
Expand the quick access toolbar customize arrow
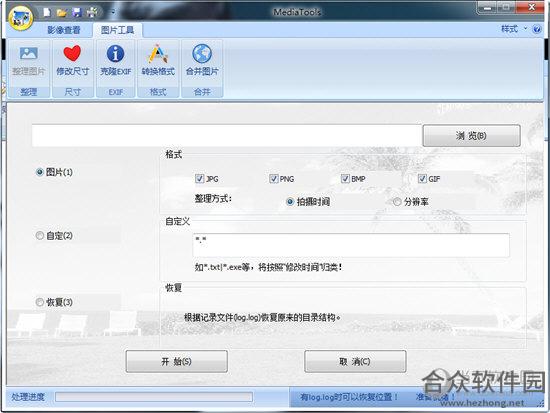point(113,12)
